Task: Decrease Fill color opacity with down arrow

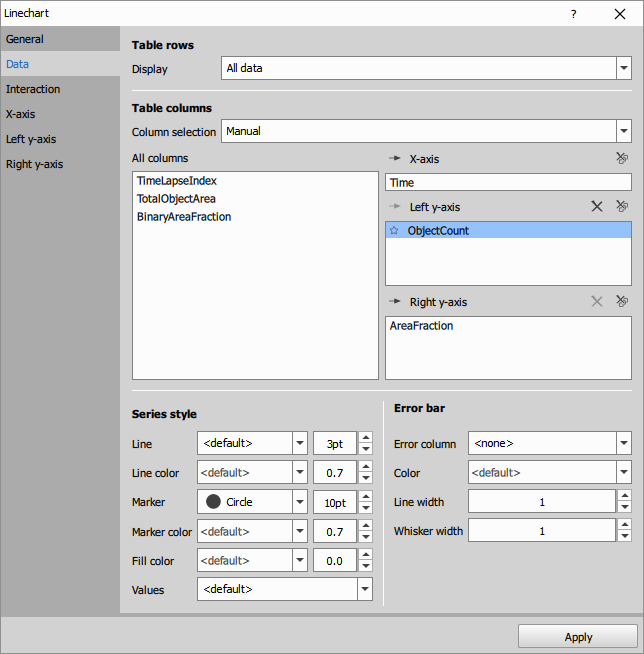Action: pyautogui.click(x=366, y=566)
